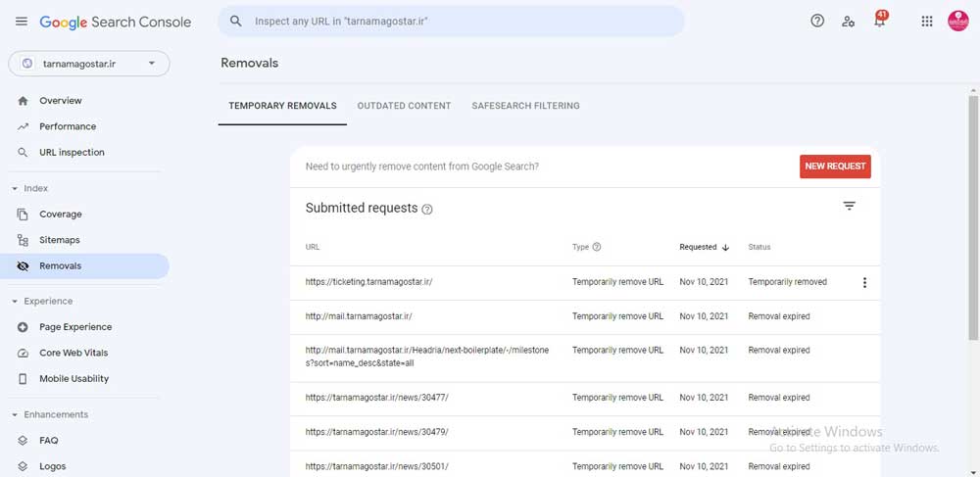Switch to Temporary Removals tab
The width and height of the screenshot is (980, 477).
(282, 106)
